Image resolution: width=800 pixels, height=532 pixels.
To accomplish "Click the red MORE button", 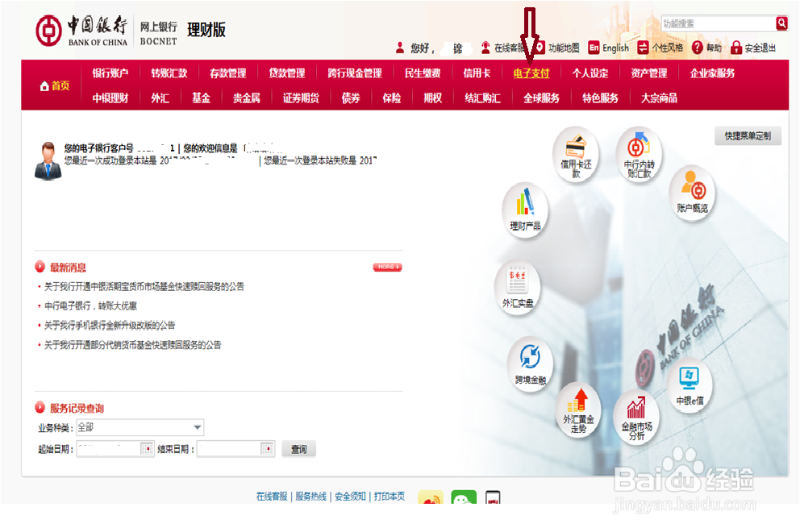I will 387,267.
